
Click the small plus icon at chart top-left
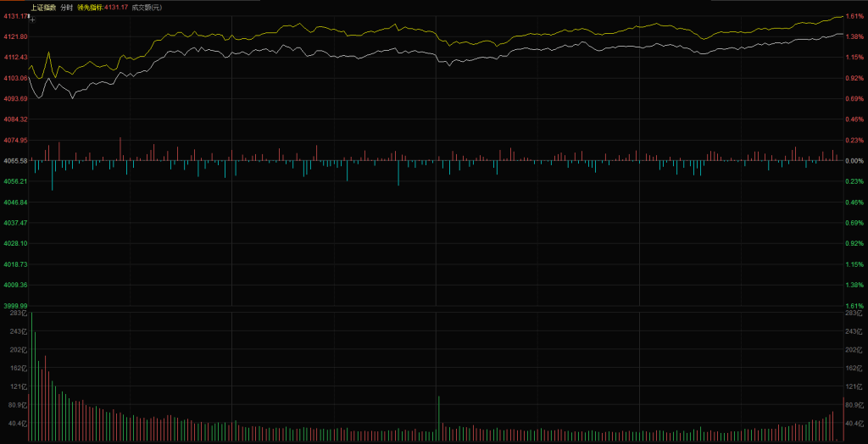pyautogui.click(x=32, y=18)
